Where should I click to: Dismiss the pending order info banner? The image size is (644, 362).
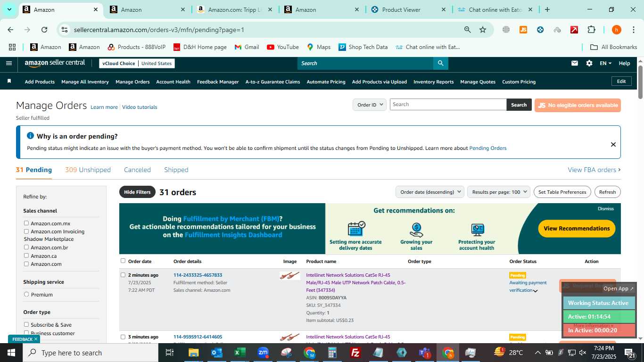click(x=613, y=144)
